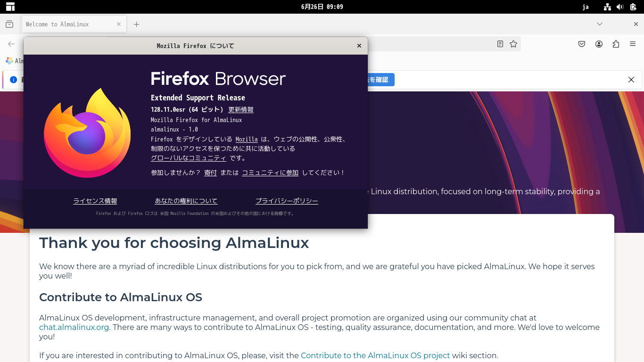Open the clock and calendar in top bar

click(x=322, y=7)
